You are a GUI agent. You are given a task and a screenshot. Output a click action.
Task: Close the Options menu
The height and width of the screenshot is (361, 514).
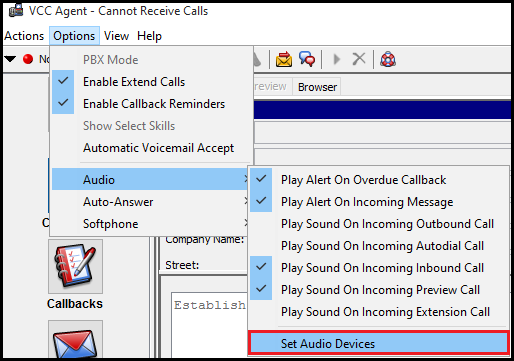pyautogui.click(x=74, y=36)
